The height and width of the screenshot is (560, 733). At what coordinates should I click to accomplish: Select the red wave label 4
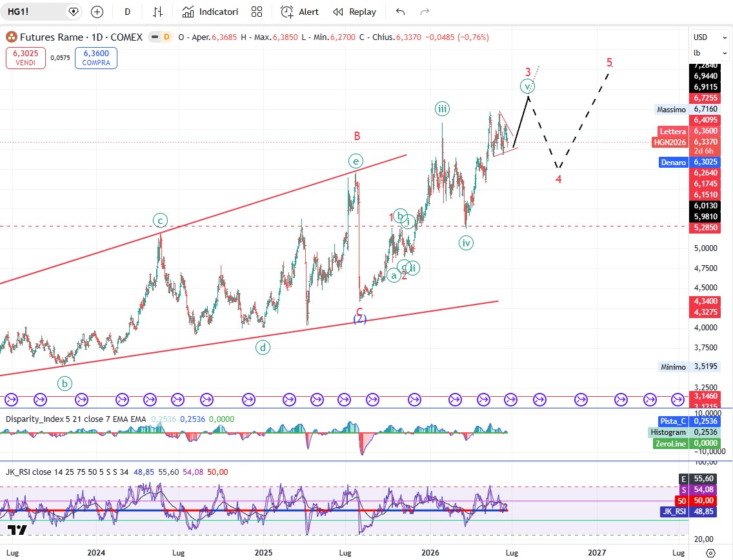point(558,179)
